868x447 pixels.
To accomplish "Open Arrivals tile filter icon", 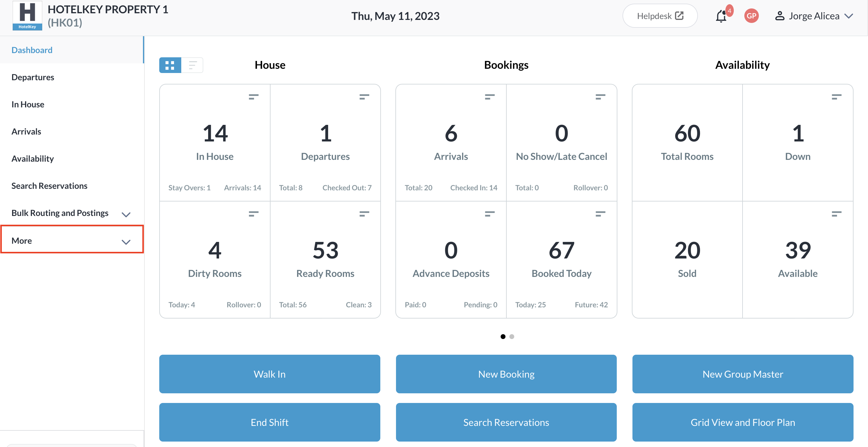I will point(489,97).
